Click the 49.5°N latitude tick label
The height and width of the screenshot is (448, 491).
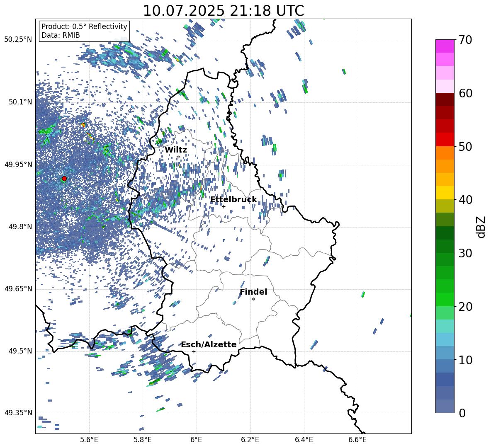(x=20, y=351)
